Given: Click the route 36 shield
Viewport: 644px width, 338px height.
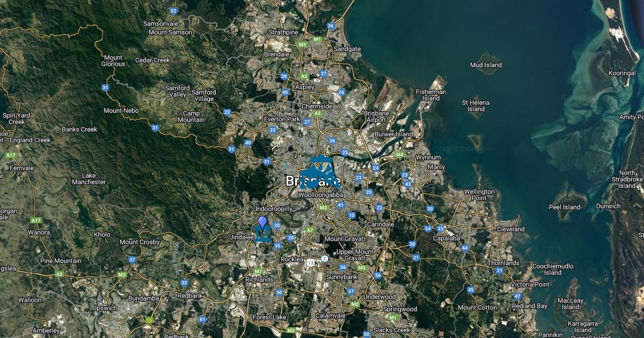Looking at the screenshot, I should pos(343,267).
